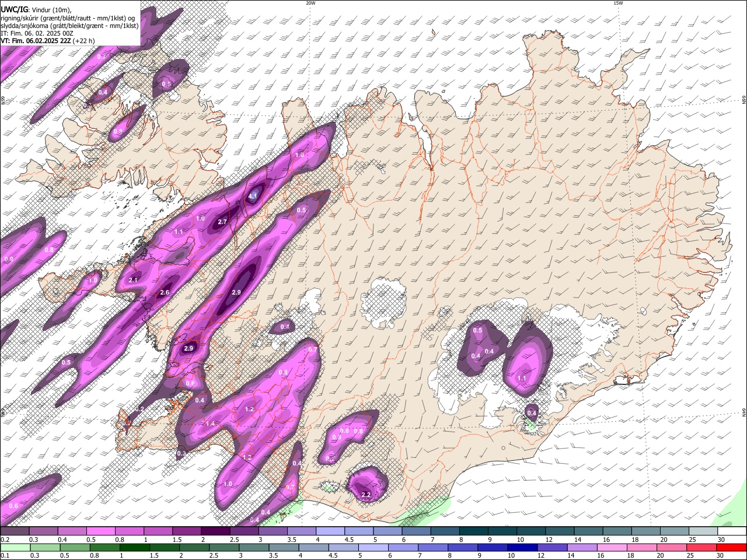Select the lavender swatch between 4 and 4.5 in upper legend
747x560 pixels.
click(x=330, y=531)
